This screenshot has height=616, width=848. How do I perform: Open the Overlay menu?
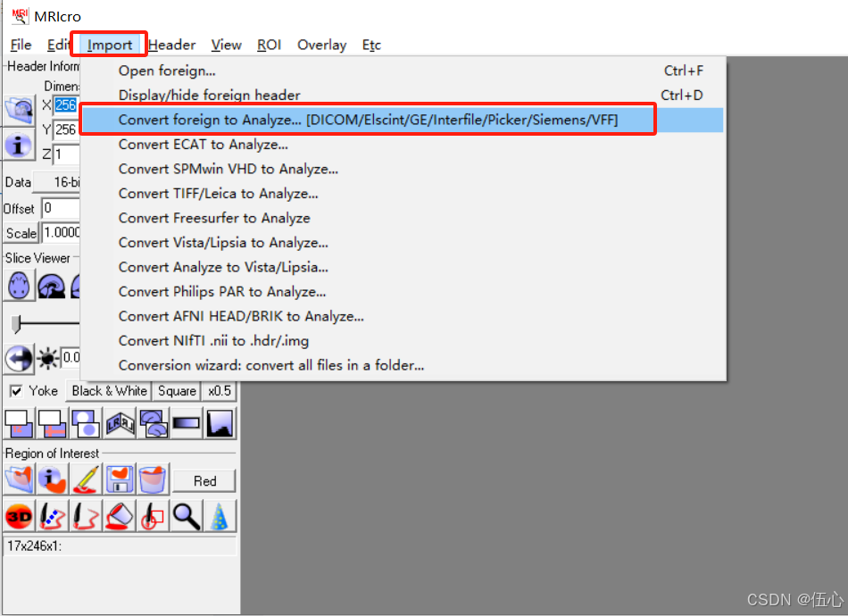[x=321, y=45]
